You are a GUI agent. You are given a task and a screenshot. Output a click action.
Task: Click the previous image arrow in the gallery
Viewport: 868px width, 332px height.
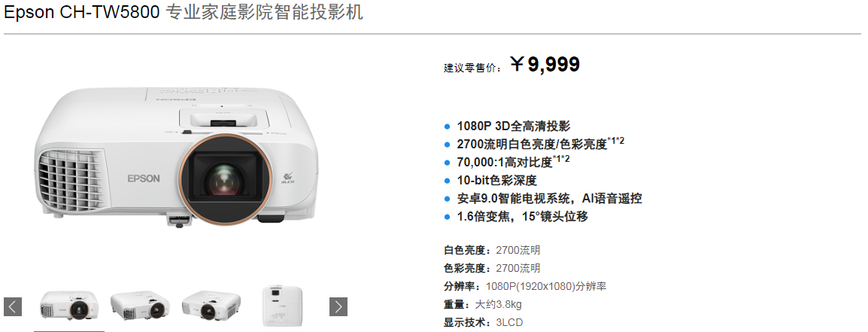[x=13, y=306]
